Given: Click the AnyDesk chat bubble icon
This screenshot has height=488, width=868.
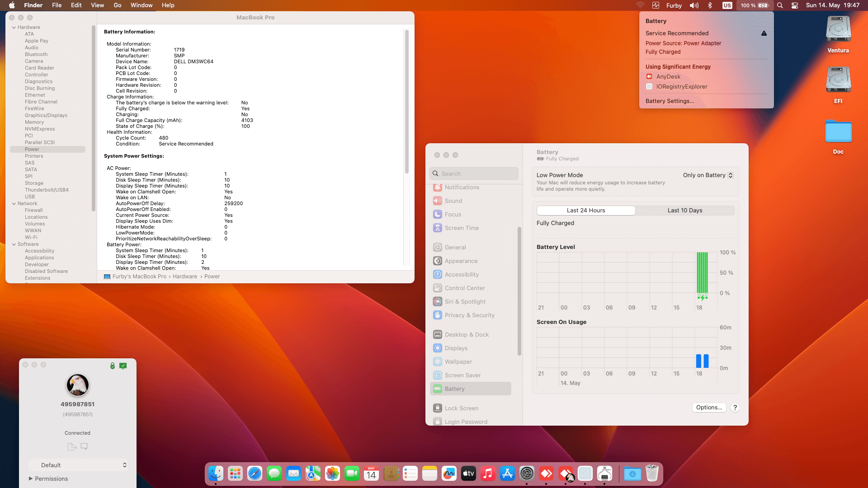Looking at the screenshot, I should [x=84, y=446].
